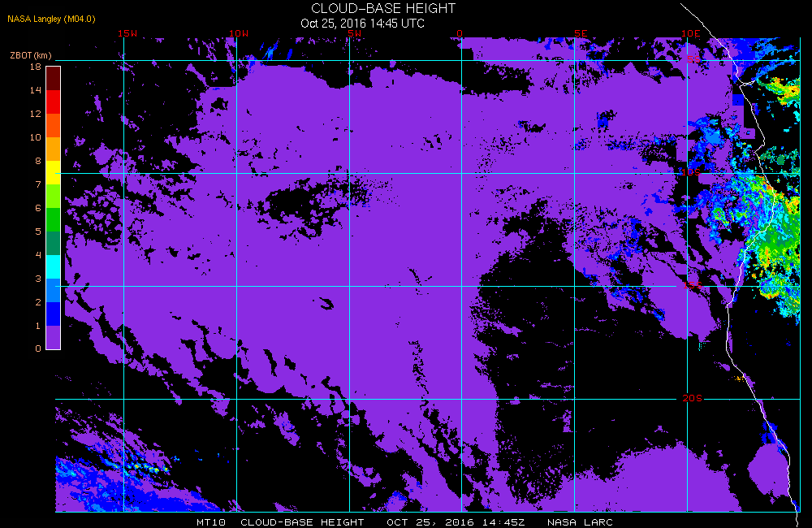
Task: Select the teal 4-5 km swatch
Action: point(54,243)
